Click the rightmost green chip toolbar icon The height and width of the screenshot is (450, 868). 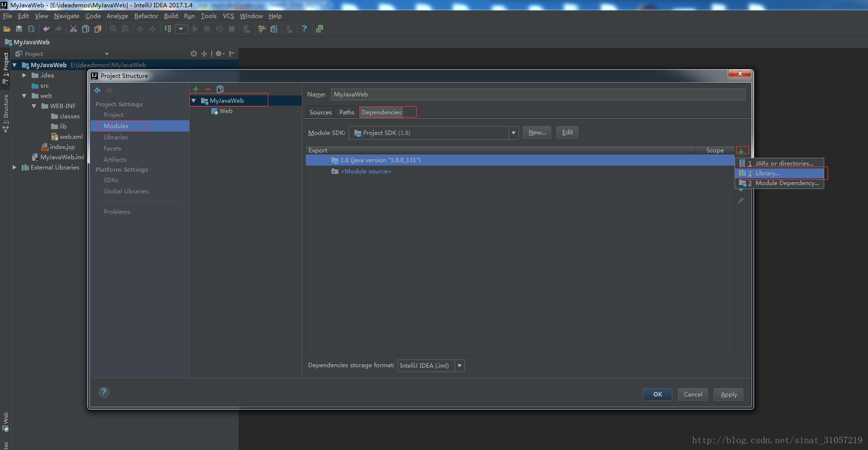(x=319, y=29)
